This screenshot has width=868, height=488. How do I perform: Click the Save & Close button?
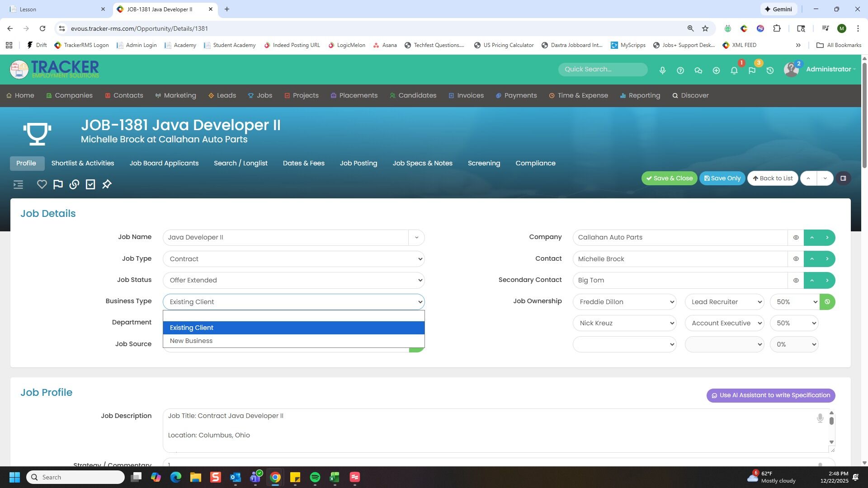[669, 178]
